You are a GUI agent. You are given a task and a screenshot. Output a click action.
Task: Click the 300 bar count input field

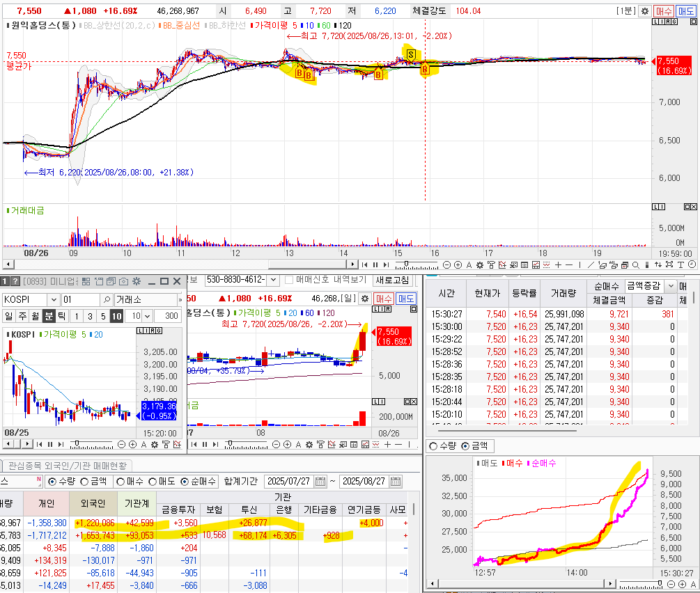167,316
